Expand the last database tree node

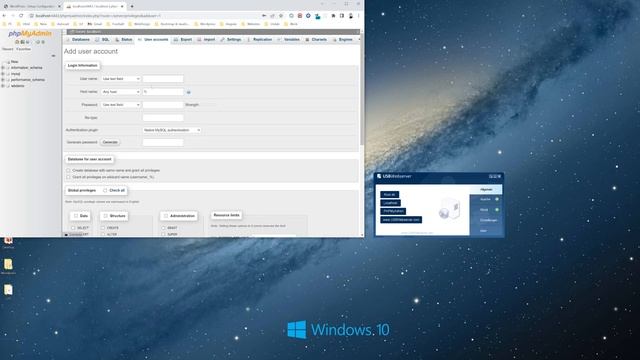(x=3, y=86)
